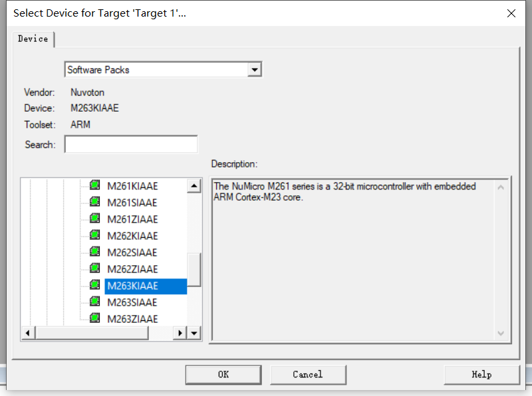Screen dimensions: 532x396
Task: Click the description box scroll down arrow
Action: [x=501, y=334]
